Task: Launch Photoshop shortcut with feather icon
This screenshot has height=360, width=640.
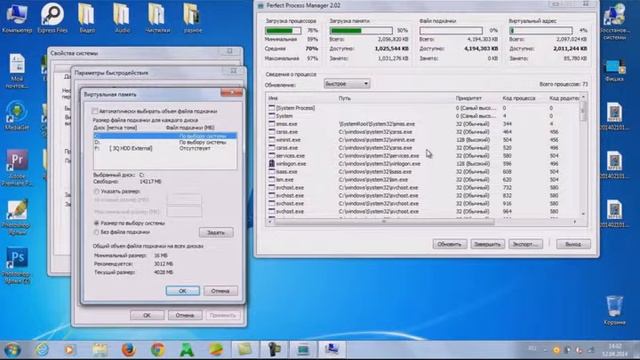Action: (17, 216)
